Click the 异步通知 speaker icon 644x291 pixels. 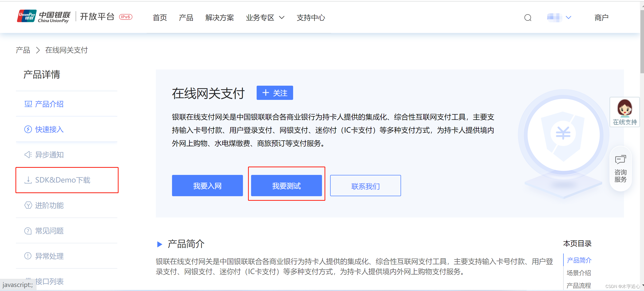tap(28, 155)
